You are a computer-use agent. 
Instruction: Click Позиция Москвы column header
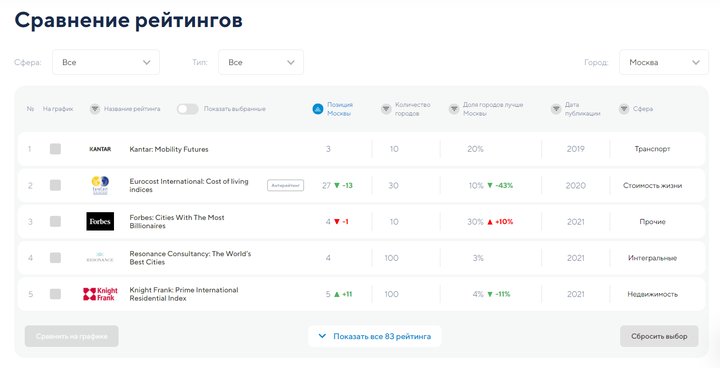[340, 109]
